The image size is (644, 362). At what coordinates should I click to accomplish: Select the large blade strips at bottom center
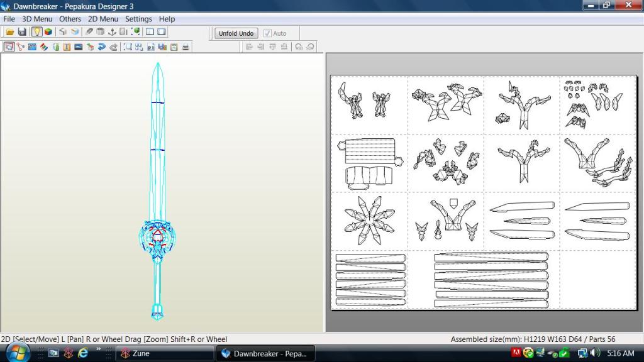coord(491,280)
